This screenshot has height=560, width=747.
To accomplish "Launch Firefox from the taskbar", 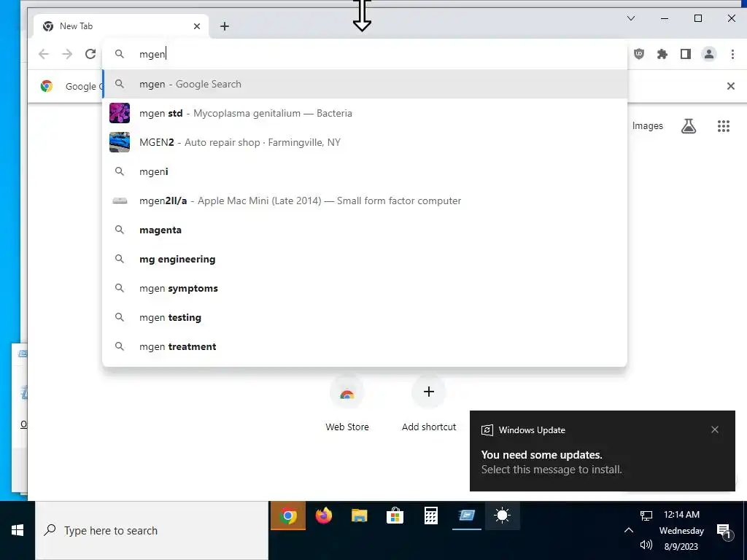I will [323, 516].
